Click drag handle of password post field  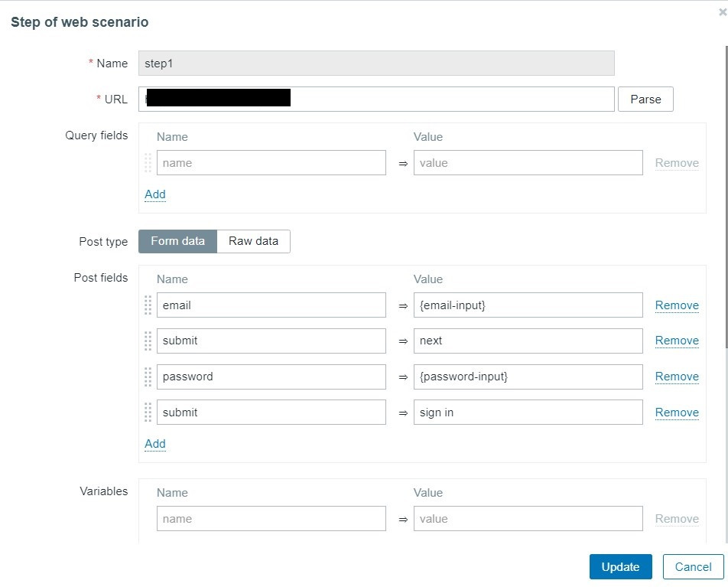point(148,377)
